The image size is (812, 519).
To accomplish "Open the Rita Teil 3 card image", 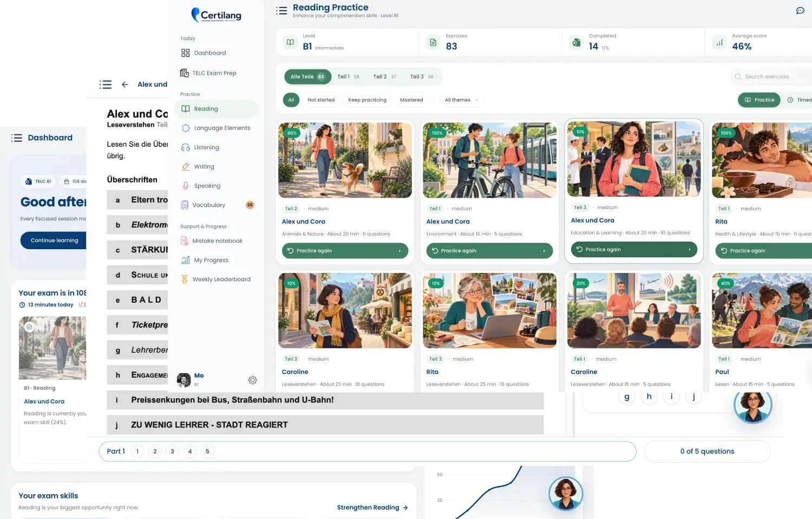I will 489,310.
